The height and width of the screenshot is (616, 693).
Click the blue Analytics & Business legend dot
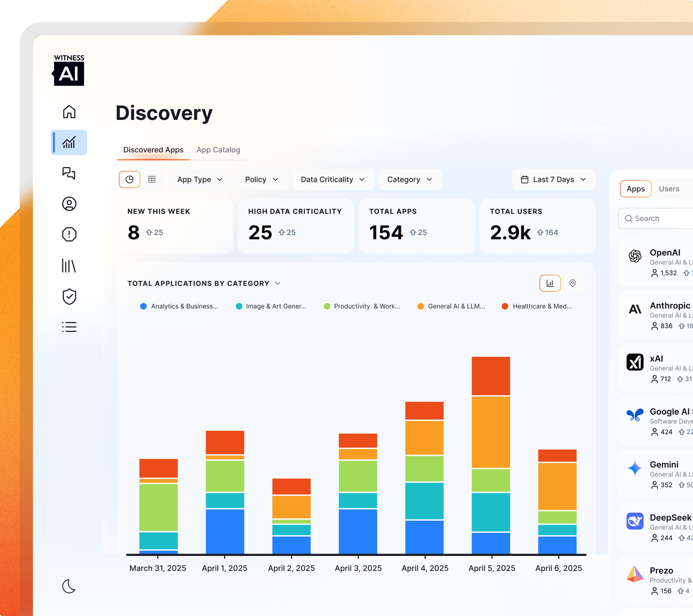point(143,306)
